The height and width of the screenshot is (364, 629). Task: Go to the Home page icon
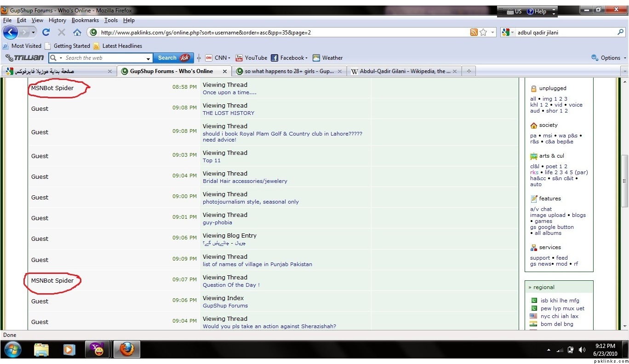pos(77,32)
